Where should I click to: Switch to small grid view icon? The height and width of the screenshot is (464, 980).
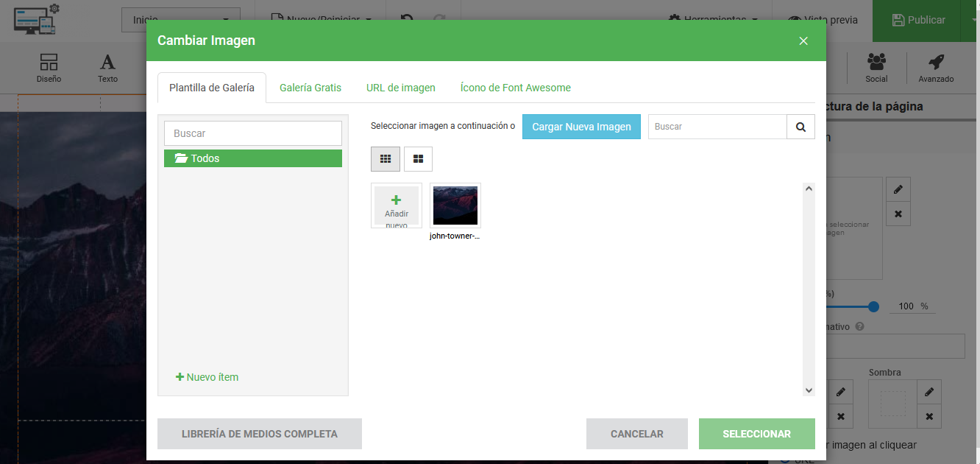(x=386, y=159)
